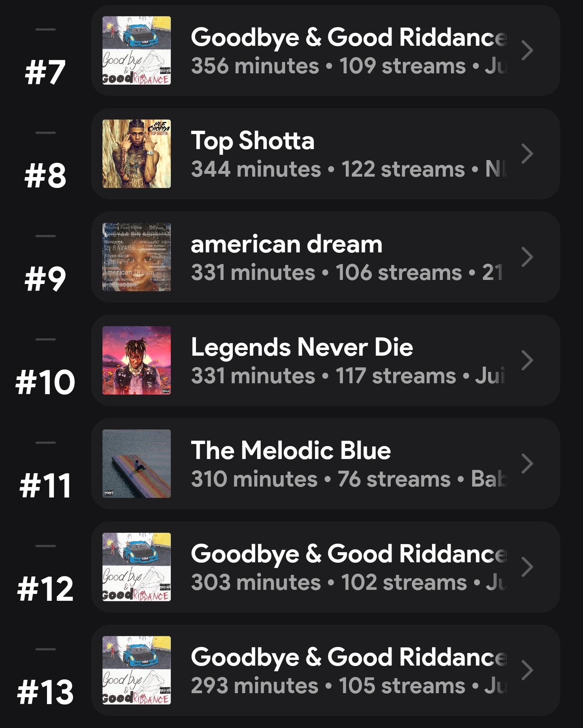The image size is (583, 728).
Task: Tap The Melodic Blue title
Action: pyautogui.click(x=291, y=450)
